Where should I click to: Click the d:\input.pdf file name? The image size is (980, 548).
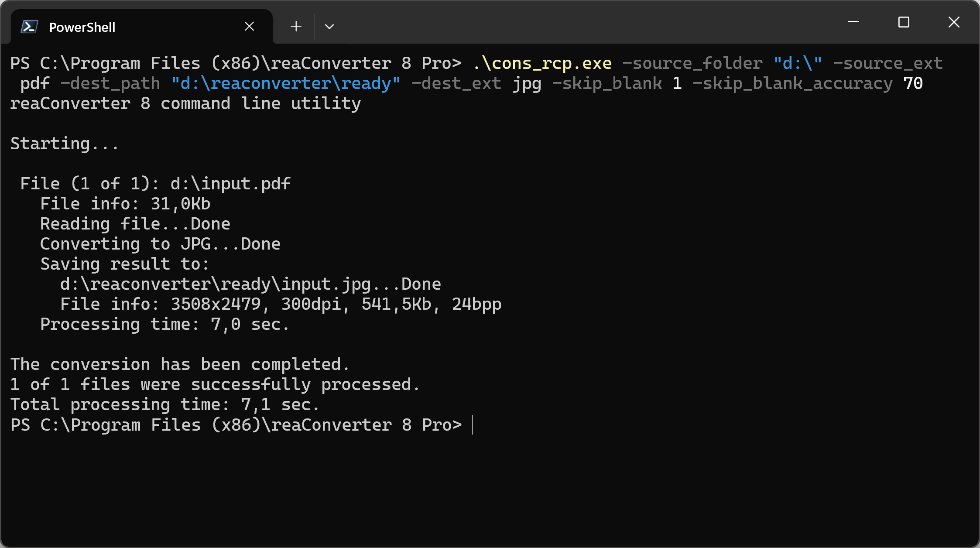(x=230, y=184)
